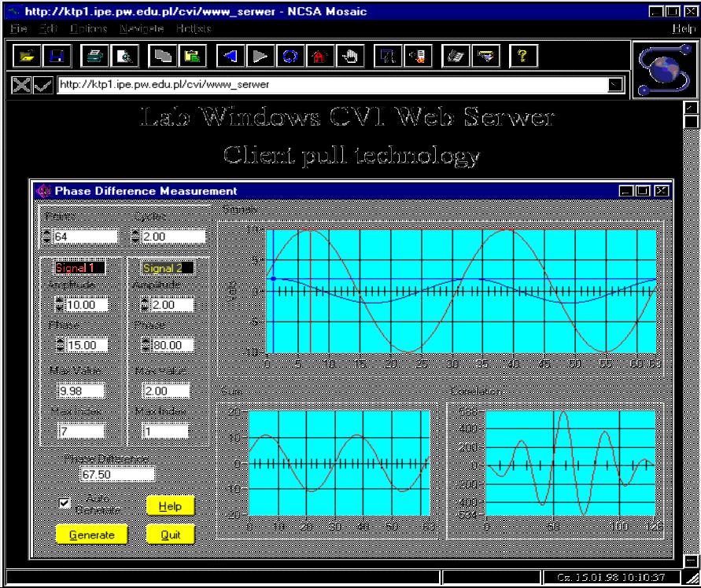
Task: Open the Help menu in the menu bar
Action: pyautogui.click(x=684, y=28)
